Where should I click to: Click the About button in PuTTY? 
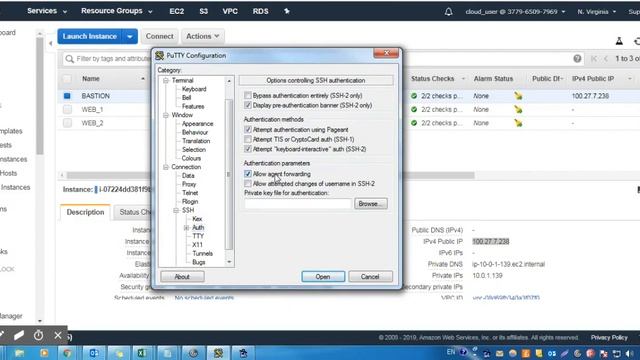click(x=182, y=277)
